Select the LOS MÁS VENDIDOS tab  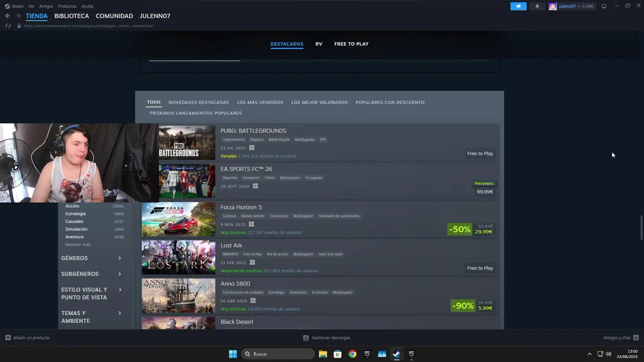260,102
